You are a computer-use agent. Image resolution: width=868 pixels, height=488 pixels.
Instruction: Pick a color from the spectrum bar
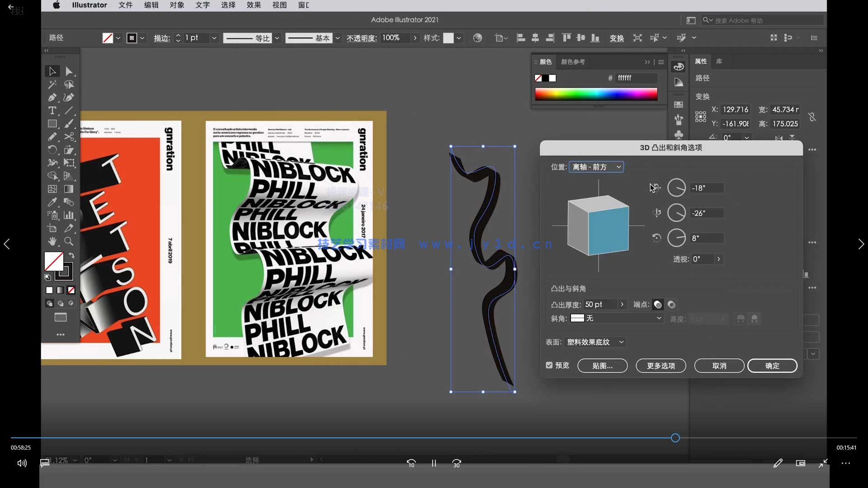coord(596,94)
